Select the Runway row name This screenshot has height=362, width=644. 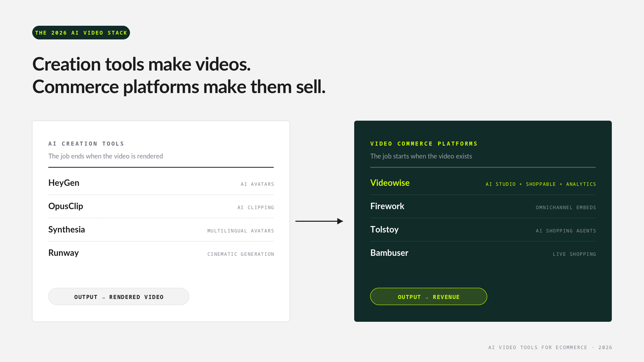click(x=64, y=253)
